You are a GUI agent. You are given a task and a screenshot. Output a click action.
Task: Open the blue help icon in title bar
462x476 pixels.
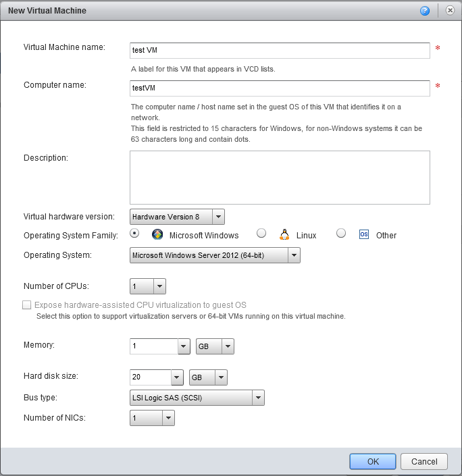(425, 11)
